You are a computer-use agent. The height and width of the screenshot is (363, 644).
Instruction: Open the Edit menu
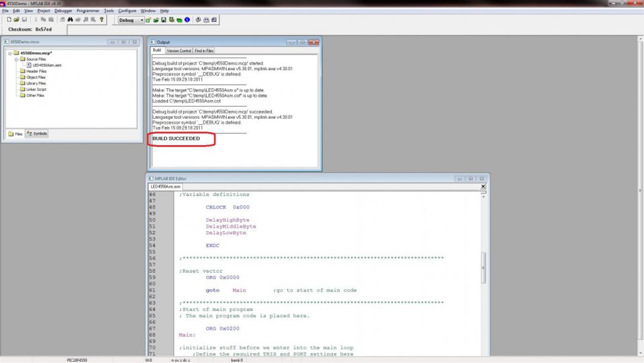point(17,11)
